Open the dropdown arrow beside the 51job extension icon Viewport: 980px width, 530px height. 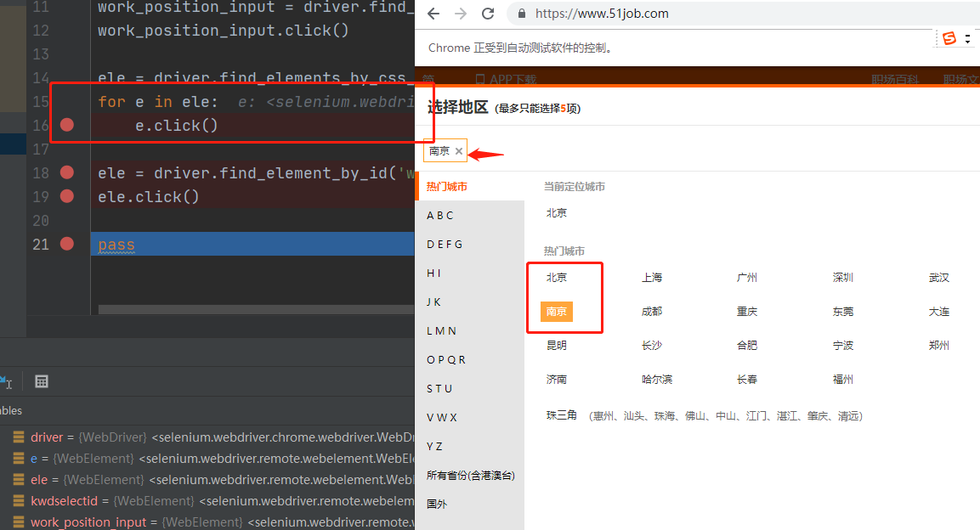point(967,38)
